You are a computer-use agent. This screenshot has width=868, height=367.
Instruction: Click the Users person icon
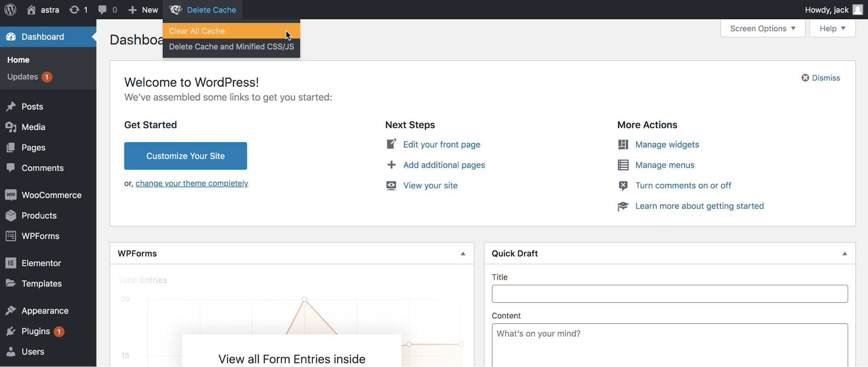(11, 352)
